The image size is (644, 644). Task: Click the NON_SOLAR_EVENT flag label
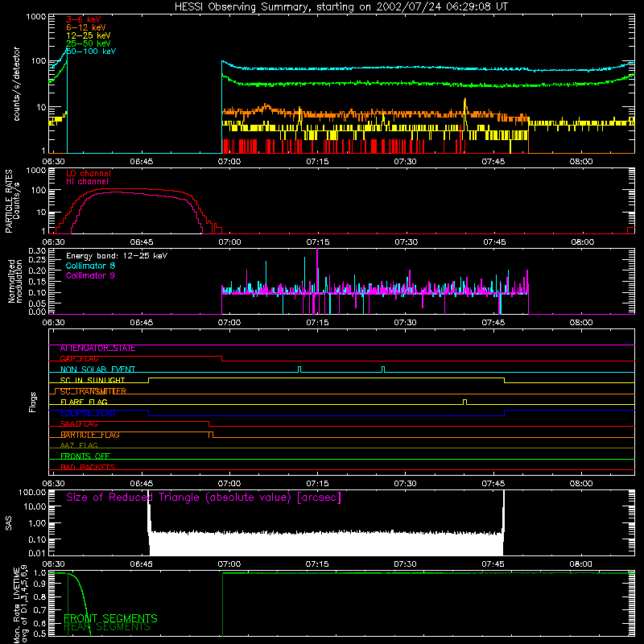[x=97, y=369]
